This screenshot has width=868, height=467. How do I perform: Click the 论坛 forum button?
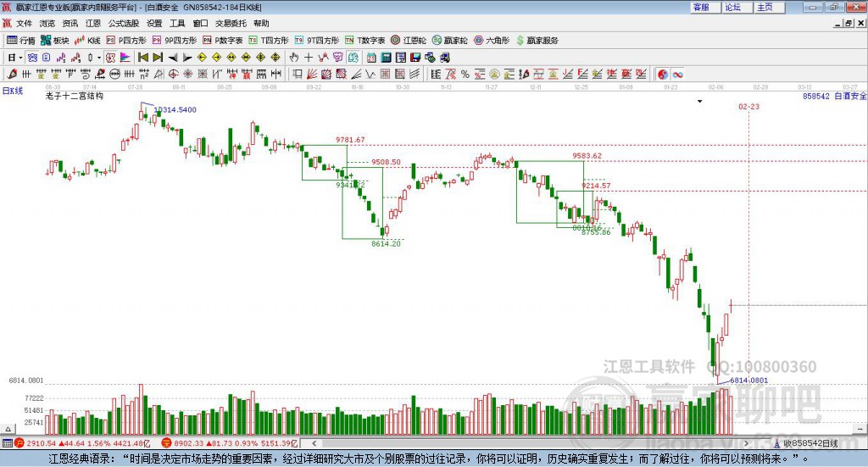(x=737, y=7)
